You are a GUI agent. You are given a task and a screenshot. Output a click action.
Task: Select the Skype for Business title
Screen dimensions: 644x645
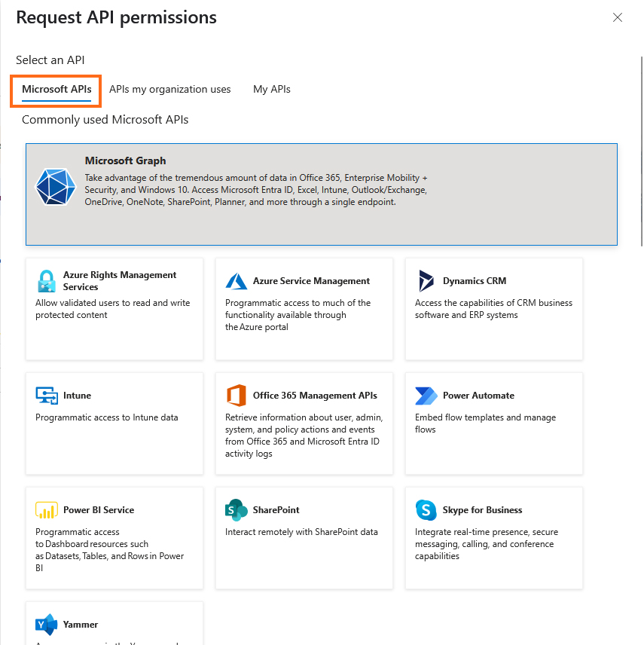[x=482, y=510]
